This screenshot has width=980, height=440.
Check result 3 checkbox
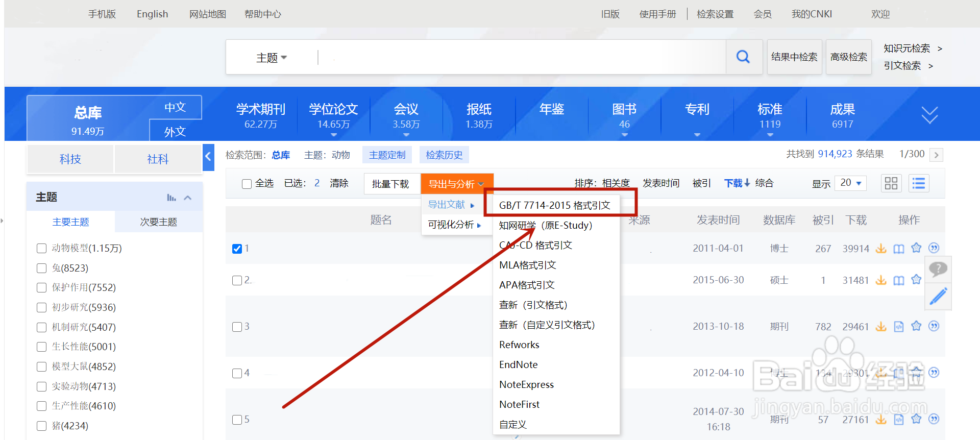tap(237, 327)
